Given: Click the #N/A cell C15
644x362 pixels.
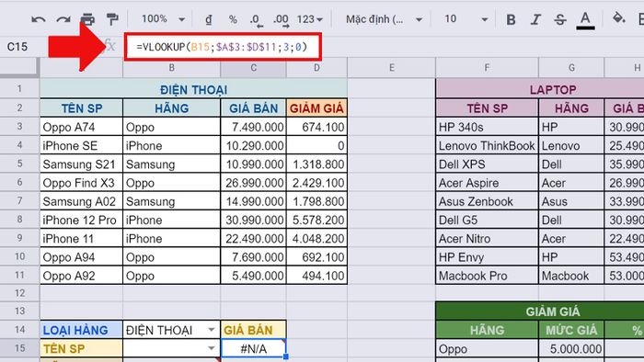Looking at the screenshot, I should coord(253,348).
